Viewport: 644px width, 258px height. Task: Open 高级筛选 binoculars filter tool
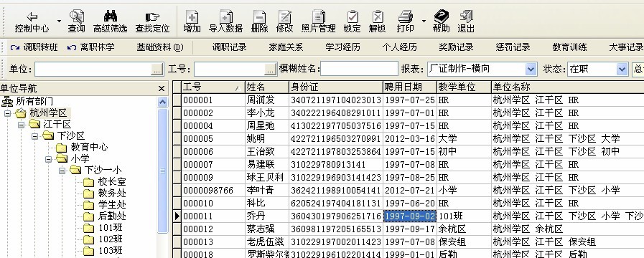click(110, 16)
